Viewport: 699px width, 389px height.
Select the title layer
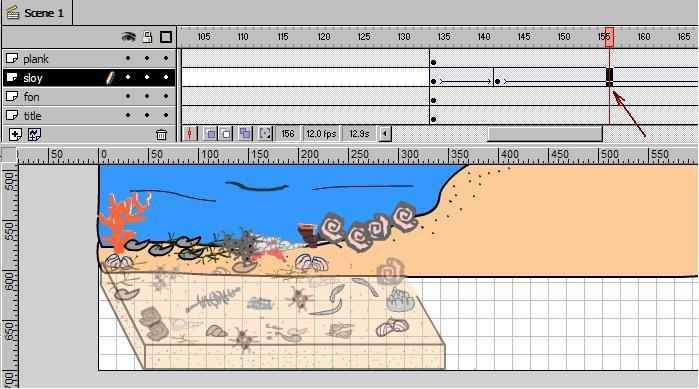[89, 115]
